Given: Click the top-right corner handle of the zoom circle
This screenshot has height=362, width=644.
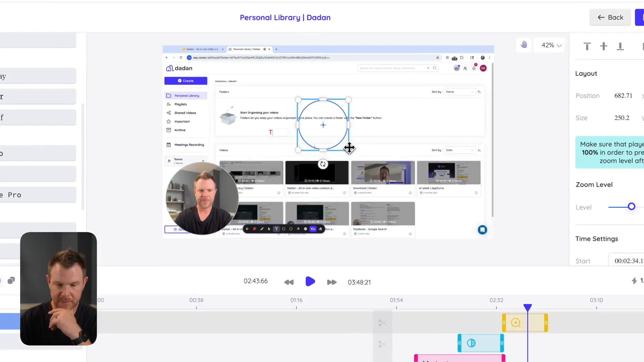Looking at the screenshot, I should tap(348, 100).
